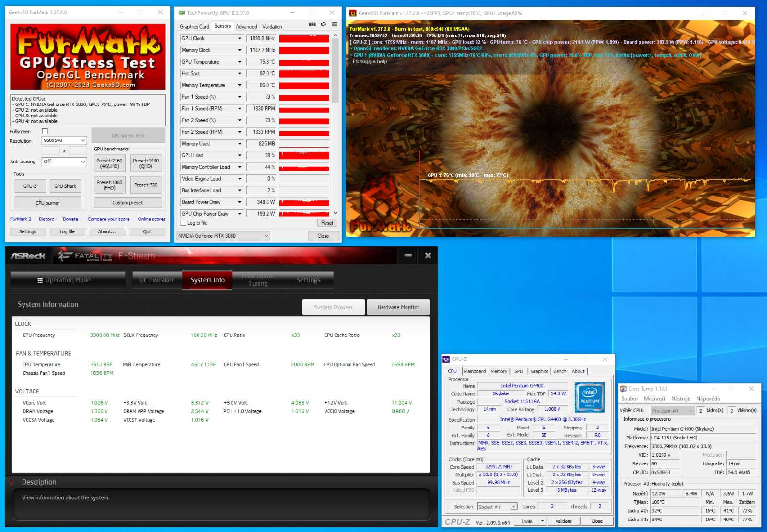767x532 pixels.
Task: Open the Core Temp Nástroje menu
Action: [x=681, y=399]
